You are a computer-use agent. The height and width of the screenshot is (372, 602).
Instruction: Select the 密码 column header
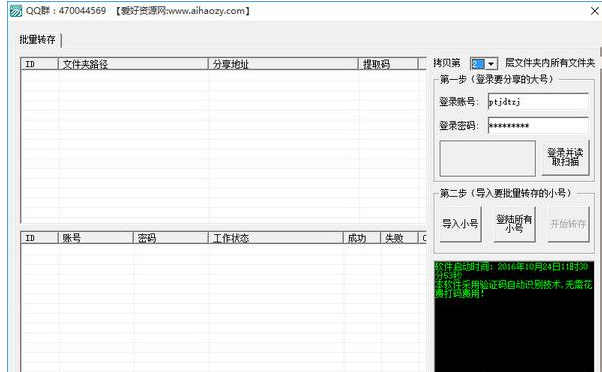pyautogui.click(x=170, y=238)
